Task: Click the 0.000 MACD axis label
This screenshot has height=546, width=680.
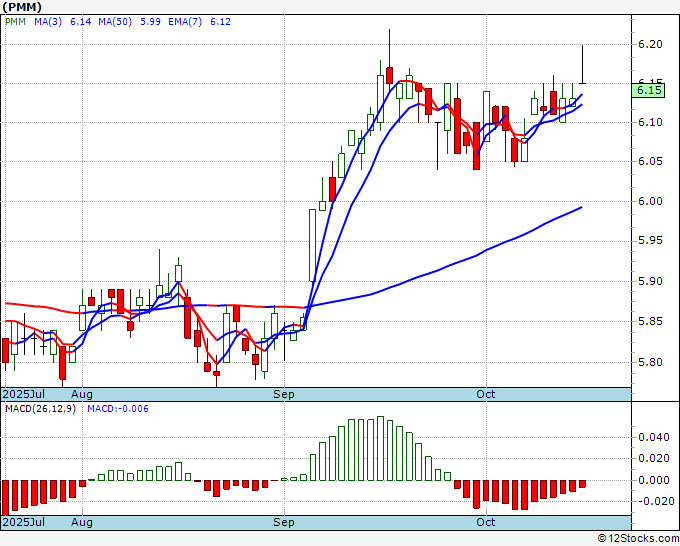Action: (654, 480)
